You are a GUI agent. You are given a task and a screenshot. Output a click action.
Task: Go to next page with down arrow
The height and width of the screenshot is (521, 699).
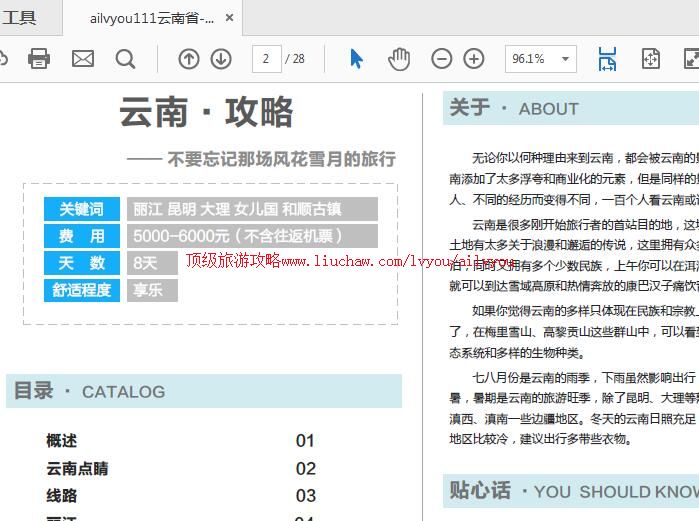(x=221, y=59)
